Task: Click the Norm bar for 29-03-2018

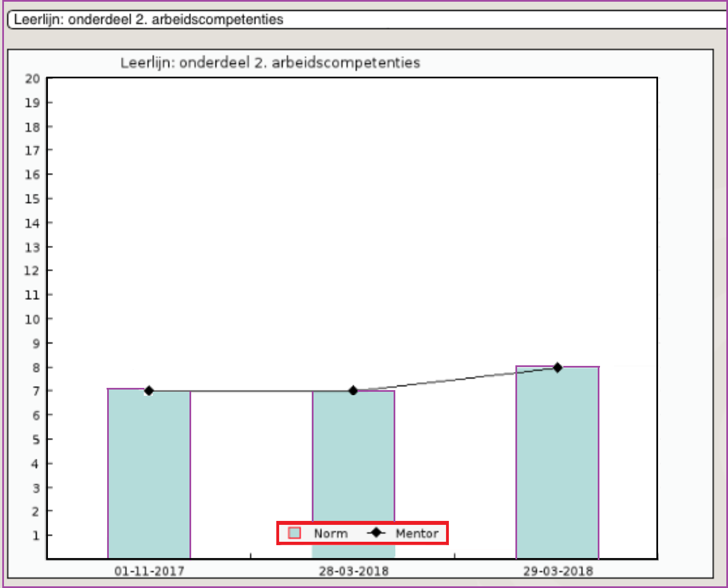Action: tap(557, 462)
